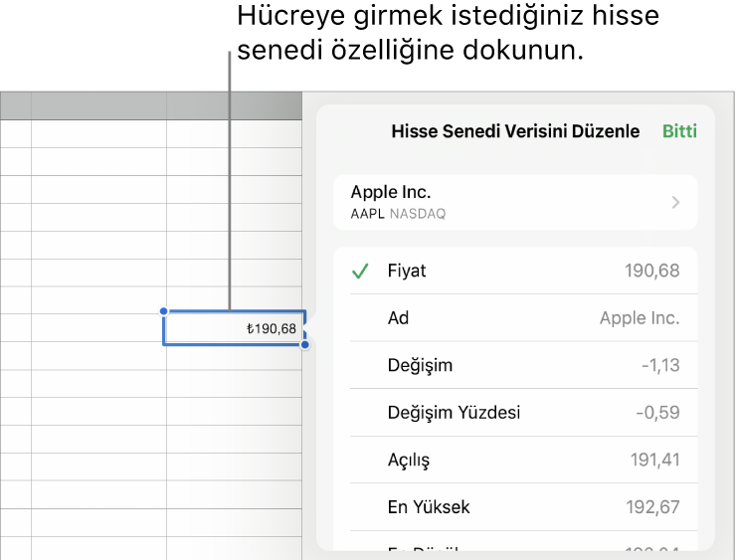Click the bottom-right blue selection handle
This screenshot has width=736, height=560.
[305, 345]
